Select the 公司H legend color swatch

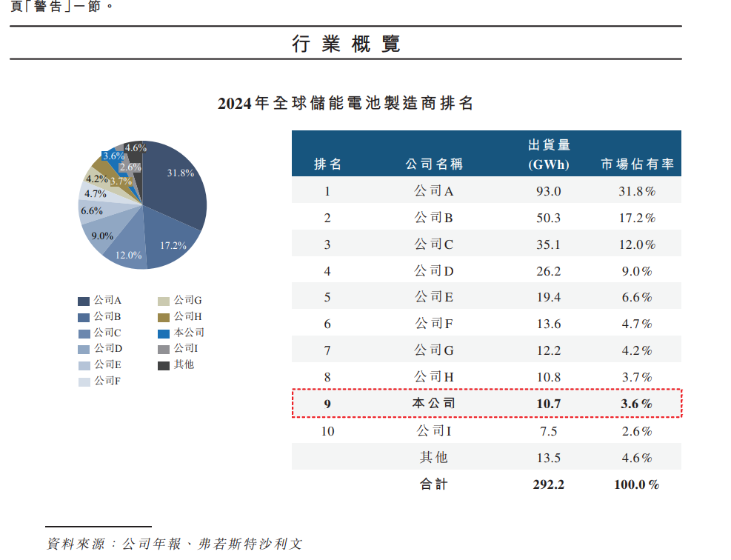coord(164,317)
